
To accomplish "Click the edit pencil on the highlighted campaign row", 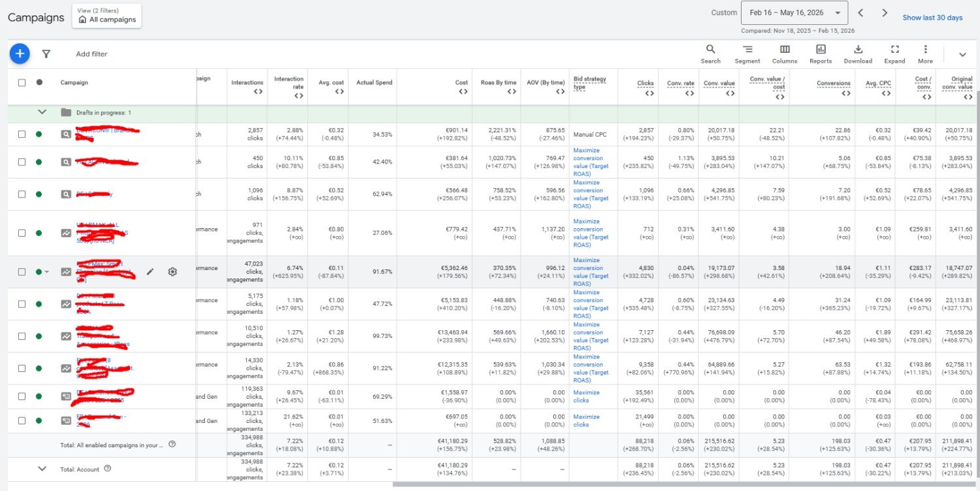I will (x=150, y=271).
